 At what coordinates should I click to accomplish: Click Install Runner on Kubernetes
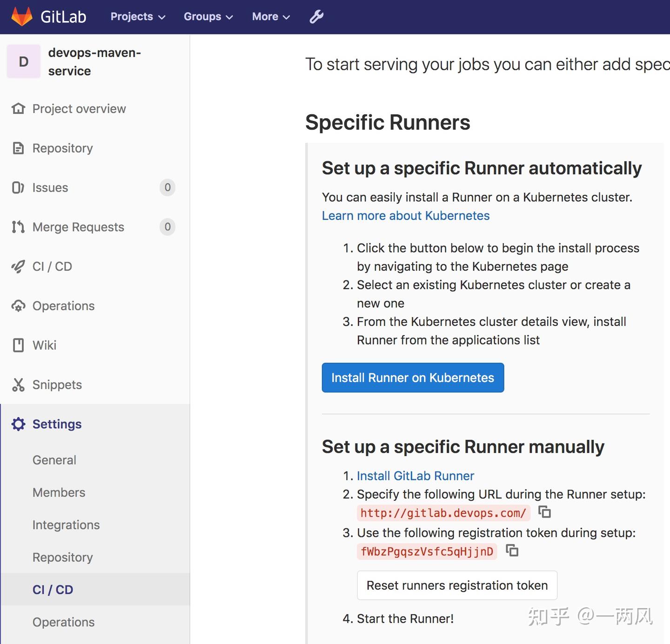point(412,378)
